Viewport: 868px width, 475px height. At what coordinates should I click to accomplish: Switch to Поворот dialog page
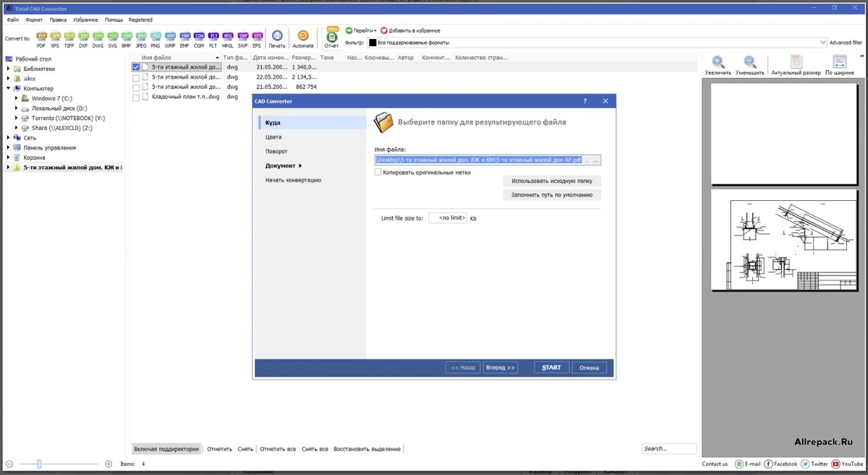pyautogui.click(x=276, y=151)
